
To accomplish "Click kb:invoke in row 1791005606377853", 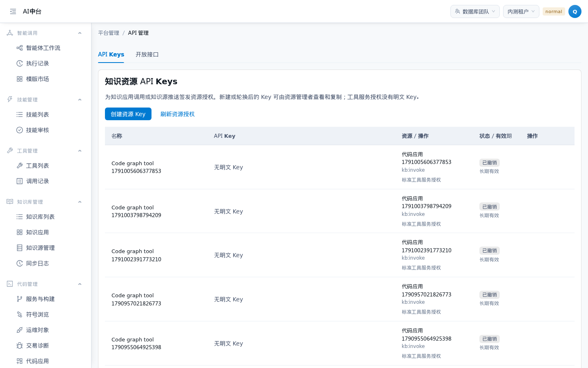I will pos(413,170).
